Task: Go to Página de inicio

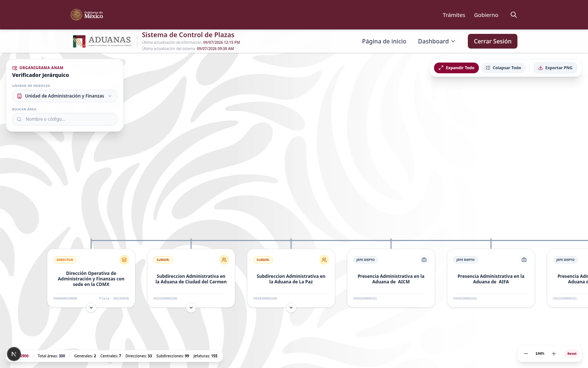Action: (384, 41)
